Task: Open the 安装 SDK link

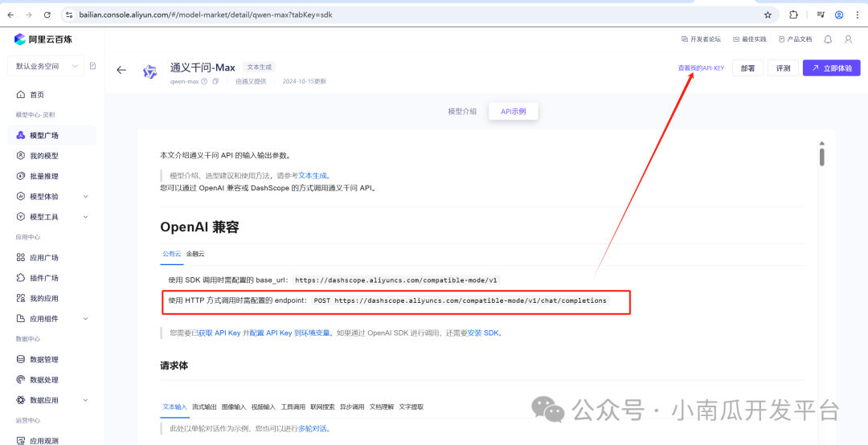Action: [x=484, y=333]
